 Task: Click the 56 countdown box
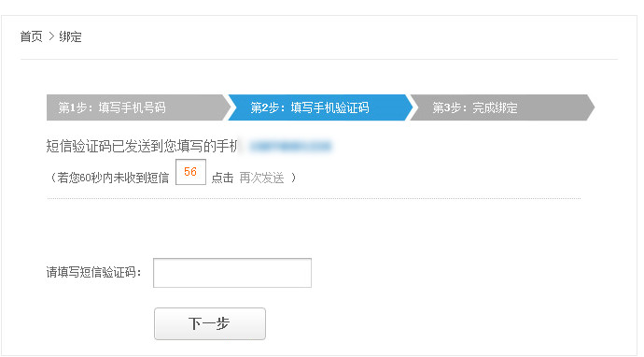190,172
